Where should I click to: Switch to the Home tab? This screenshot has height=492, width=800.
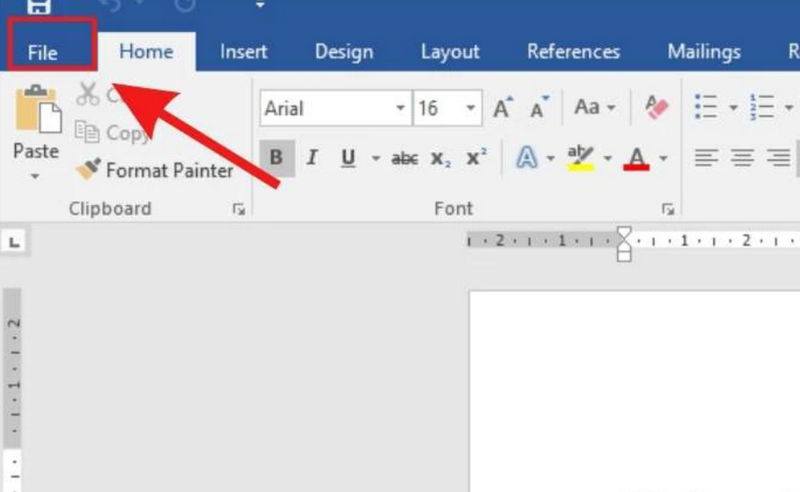[x=146, y=52]
